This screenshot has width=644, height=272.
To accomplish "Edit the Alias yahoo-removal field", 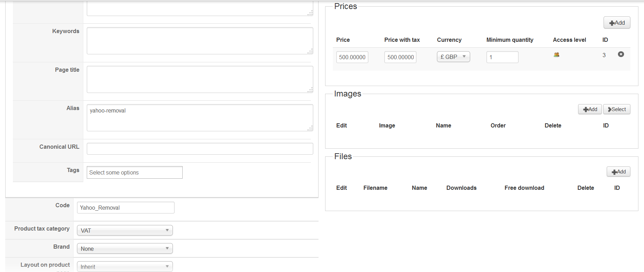I will (200, 118).
